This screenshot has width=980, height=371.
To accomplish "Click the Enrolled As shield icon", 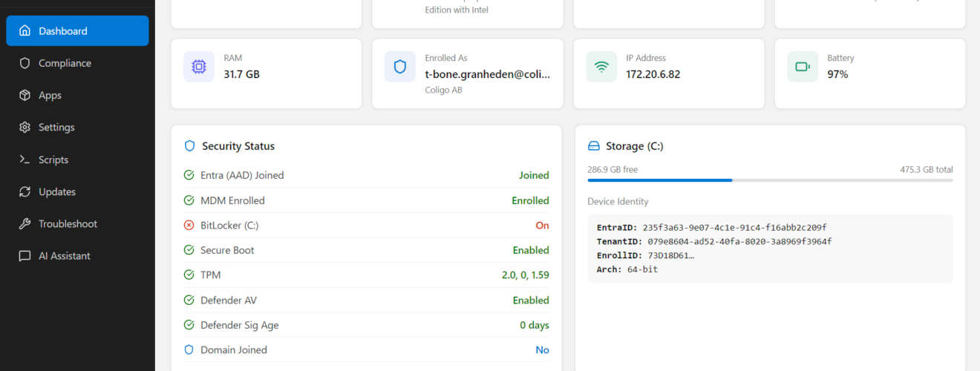I will 400,67.
